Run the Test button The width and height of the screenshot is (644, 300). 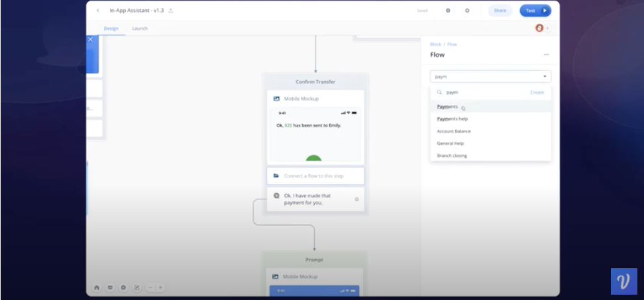(x=535, y=11)
